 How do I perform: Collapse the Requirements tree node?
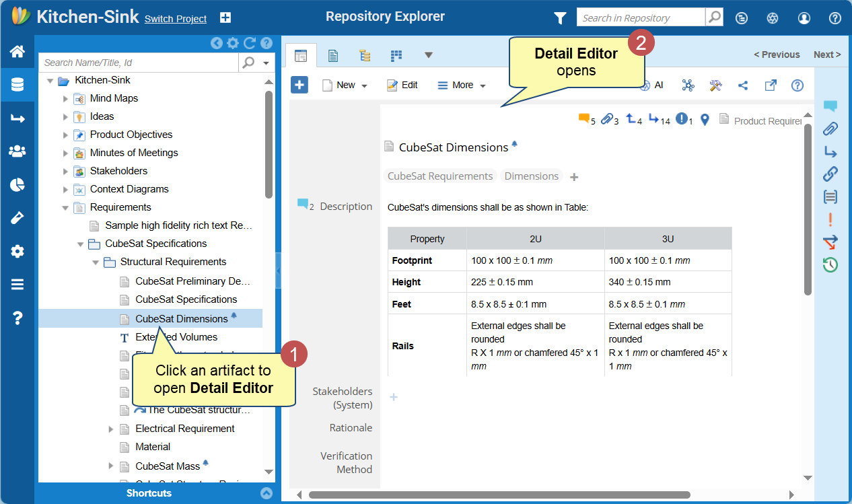coord(65,207)
